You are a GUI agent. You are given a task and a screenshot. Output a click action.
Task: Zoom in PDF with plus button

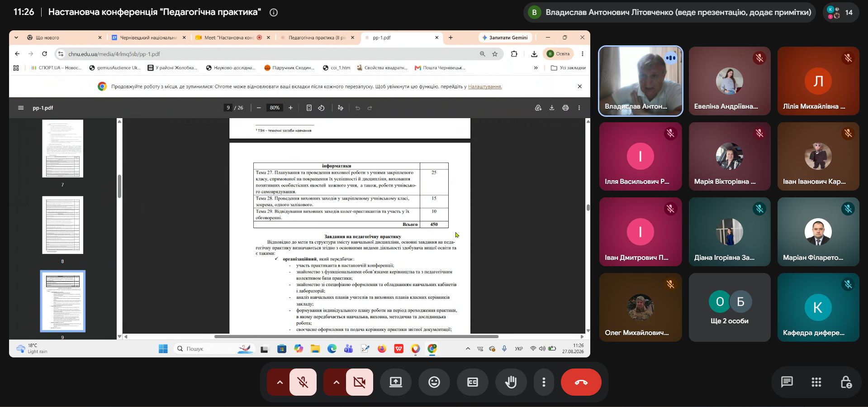pos(290,108)
